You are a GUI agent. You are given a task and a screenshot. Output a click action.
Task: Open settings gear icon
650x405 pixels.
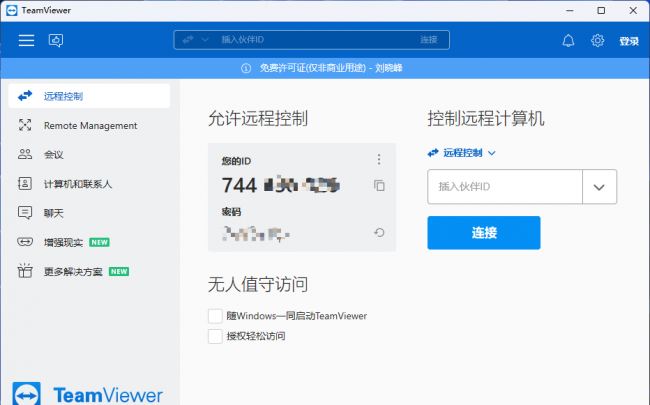pyautogui.click(x=597, y=40)
